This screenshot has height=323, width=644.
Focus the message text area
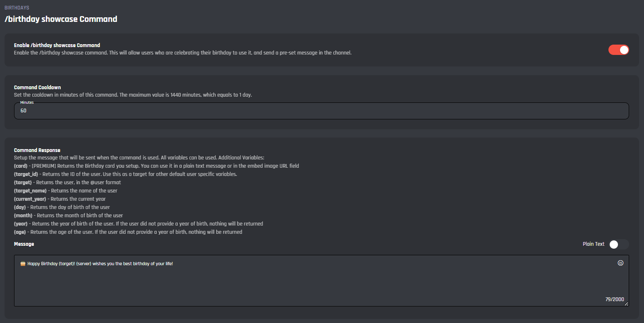click(321, 285)
